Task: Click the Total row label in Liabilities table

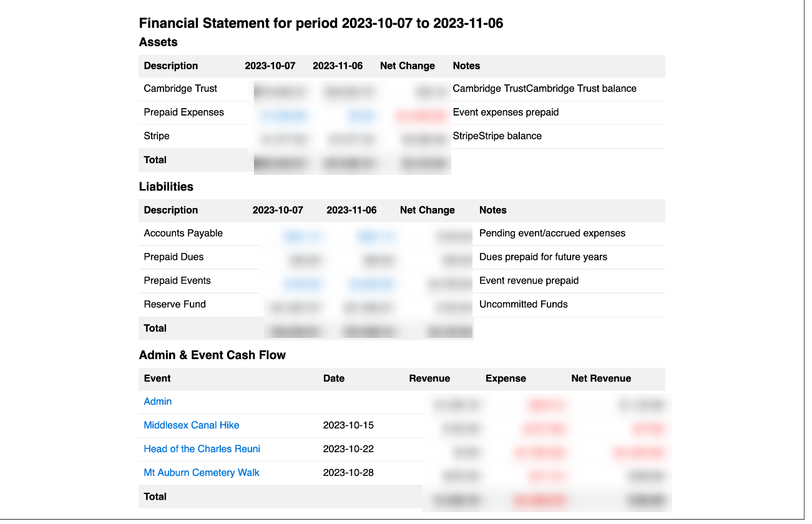Action: (x=155, y=329)
